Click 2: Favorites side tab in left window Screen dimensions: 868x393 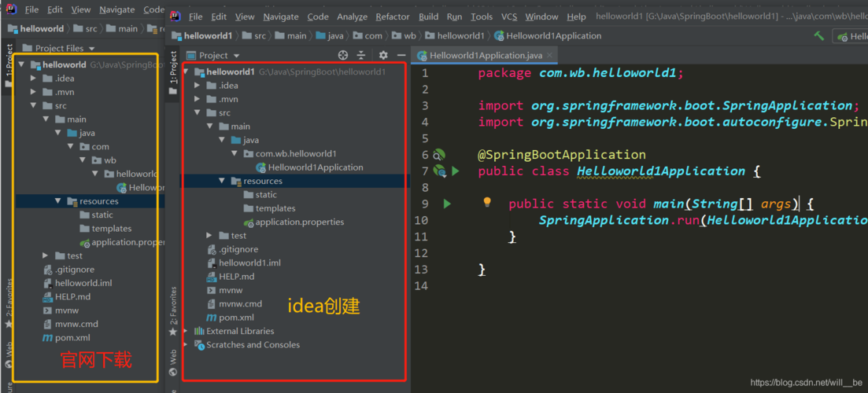tap(9, 303)
